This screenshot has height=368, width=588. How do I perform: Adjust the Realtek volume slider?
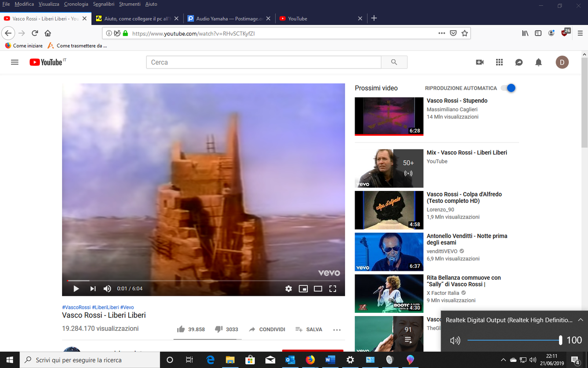tap(514, 340)
